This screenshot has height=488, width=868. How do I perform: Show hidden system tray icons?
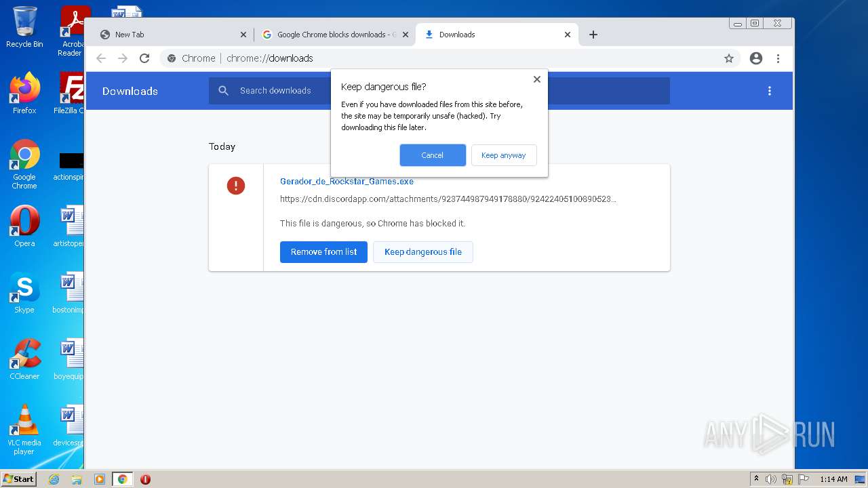click(x=756, y=479)
